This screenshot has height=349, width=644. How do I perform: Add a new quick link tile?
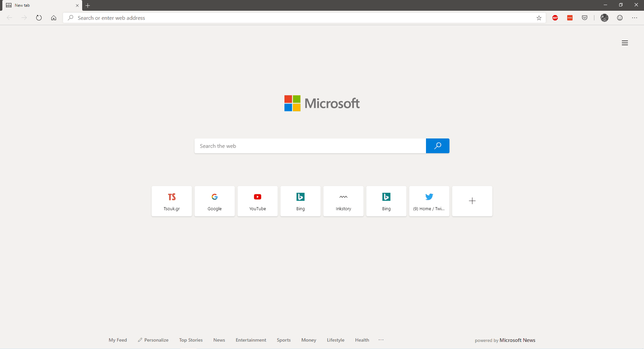pyautogui.click(x=472, y=201)
